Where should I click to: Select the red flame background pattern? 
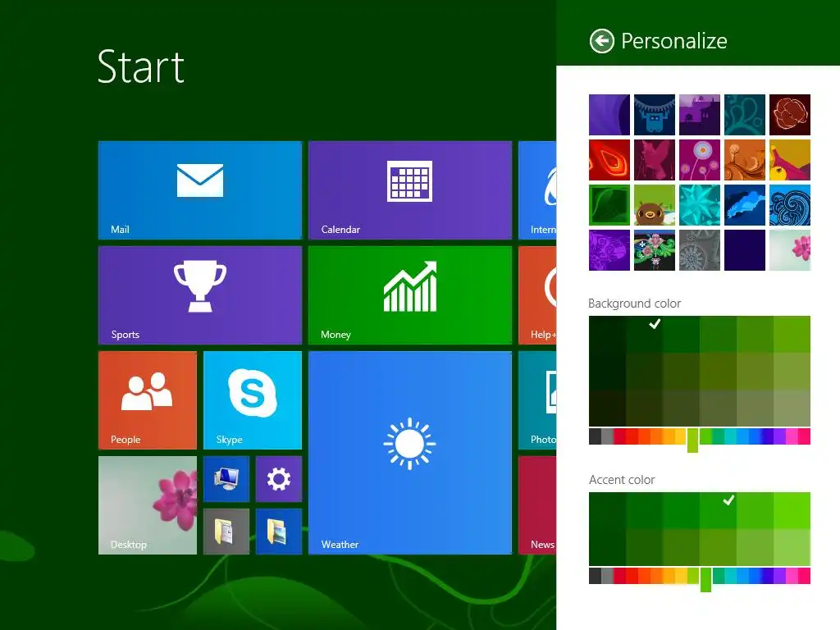[x=609, y=160]
